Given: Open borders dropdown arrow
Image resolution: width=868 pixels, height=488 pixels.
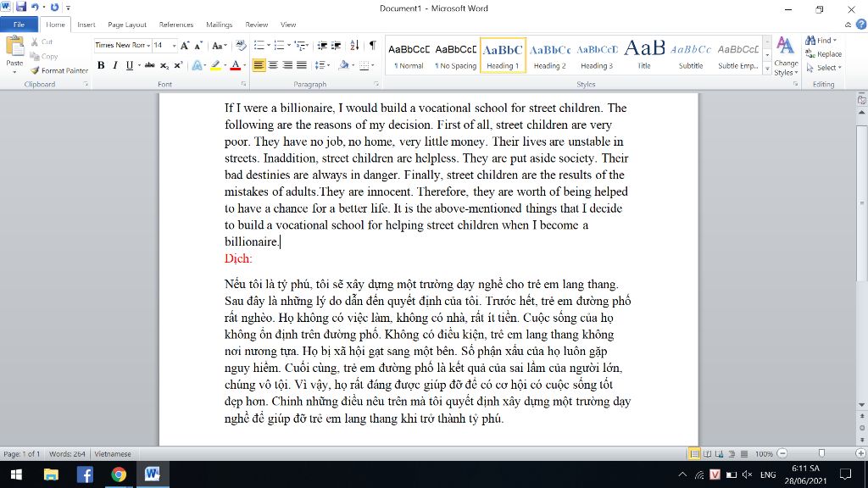Looking at the screenshot, I should (373, 65).
